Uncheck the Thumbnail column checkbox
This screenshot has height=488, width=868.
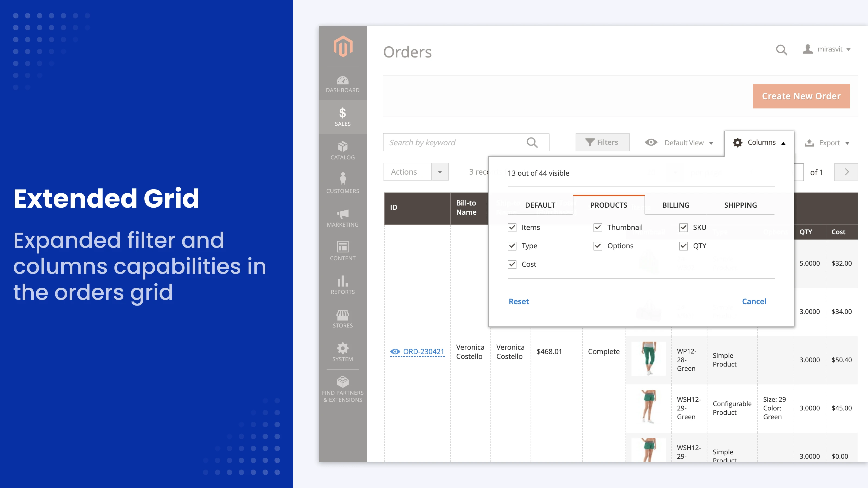click(x=598, y=228)
